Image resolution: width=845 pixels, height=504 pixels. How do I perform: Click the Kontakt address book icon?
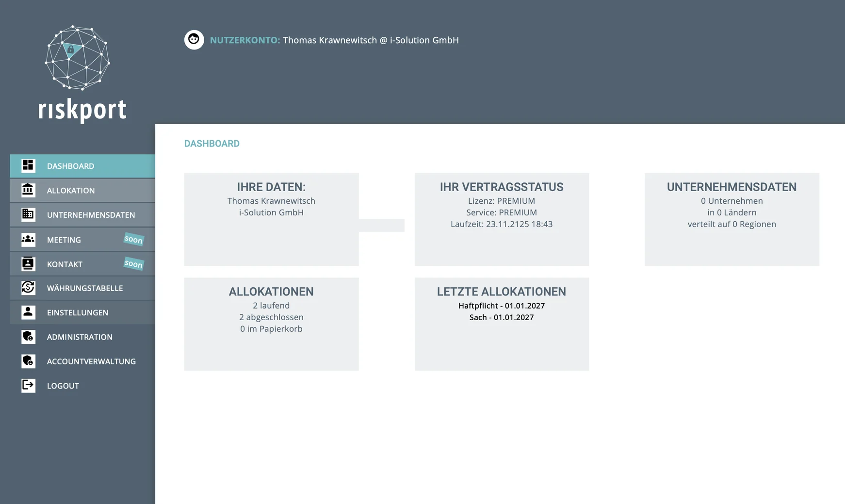(x=28, y=263)
